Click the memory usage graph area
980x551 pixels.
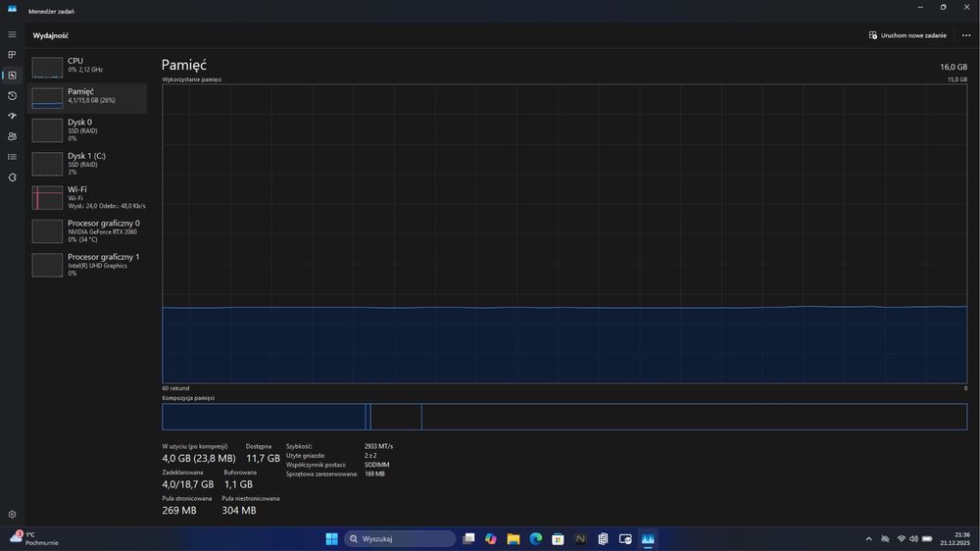[564, 233]
